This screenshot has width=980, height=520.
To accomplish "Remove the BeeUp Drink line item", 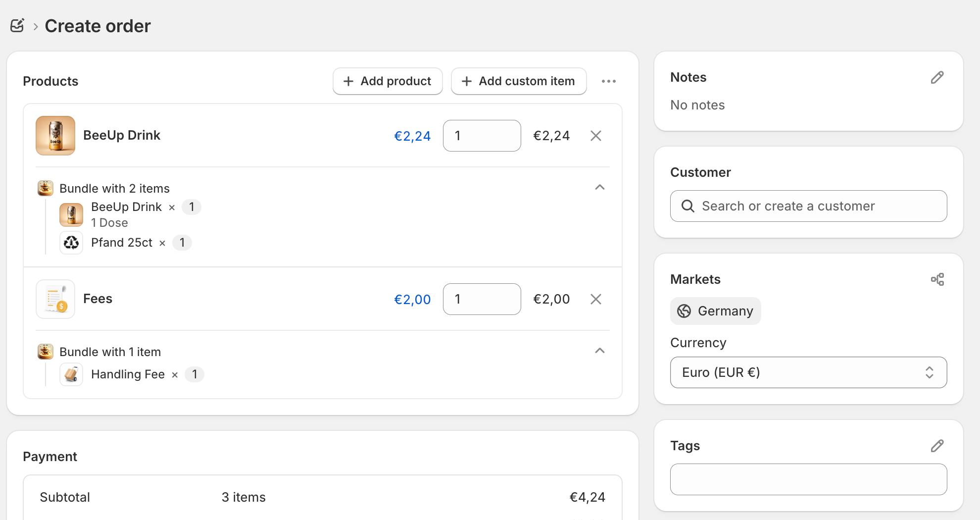I will click(596, 136).
